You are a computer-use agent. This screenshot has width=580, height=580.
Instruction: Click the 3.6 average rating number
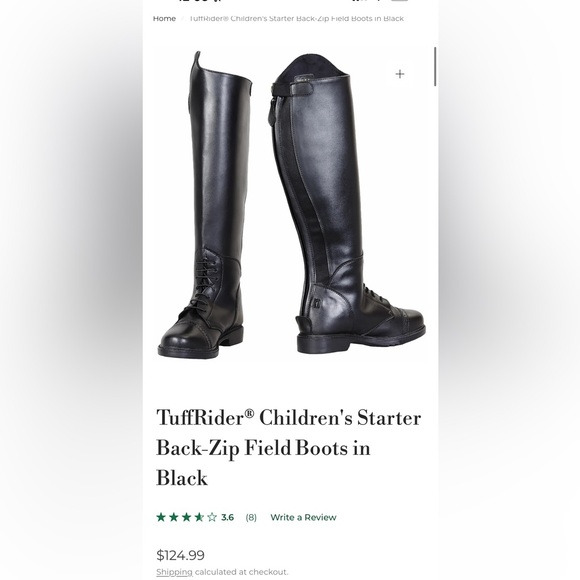point(227,517)
